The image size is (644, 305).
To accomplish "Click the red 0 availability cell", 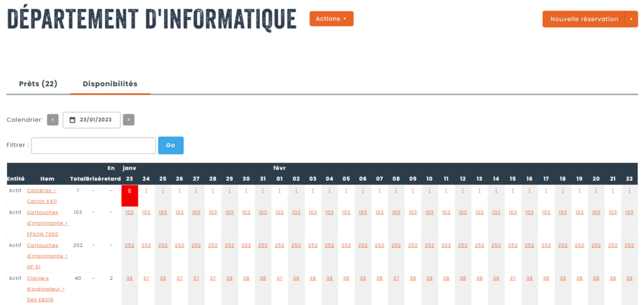I will click(x=130, y=191).
